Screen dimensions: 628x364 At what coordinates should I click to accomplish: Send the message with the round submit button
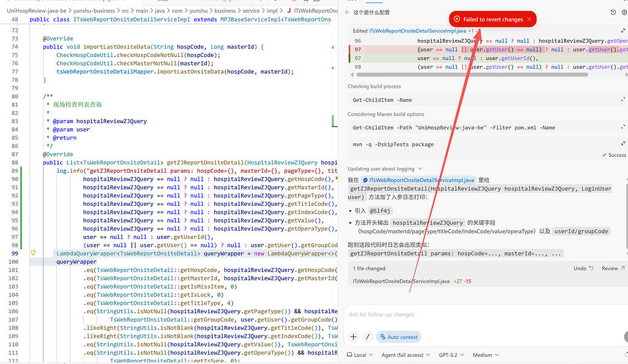pyautogui.click(x=626, y=337)
